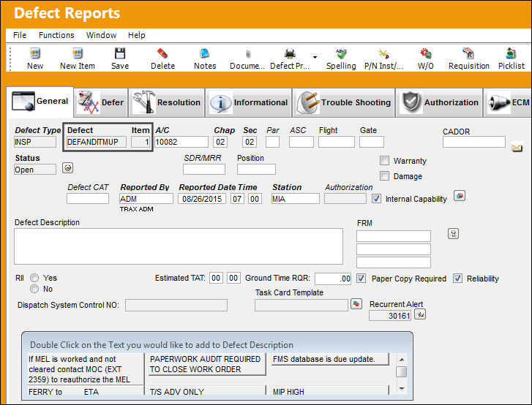Viewport: 532px width, 405px height.
Task: Click the A/C input field
Action: pyautogui.click(x=181, y=142)
